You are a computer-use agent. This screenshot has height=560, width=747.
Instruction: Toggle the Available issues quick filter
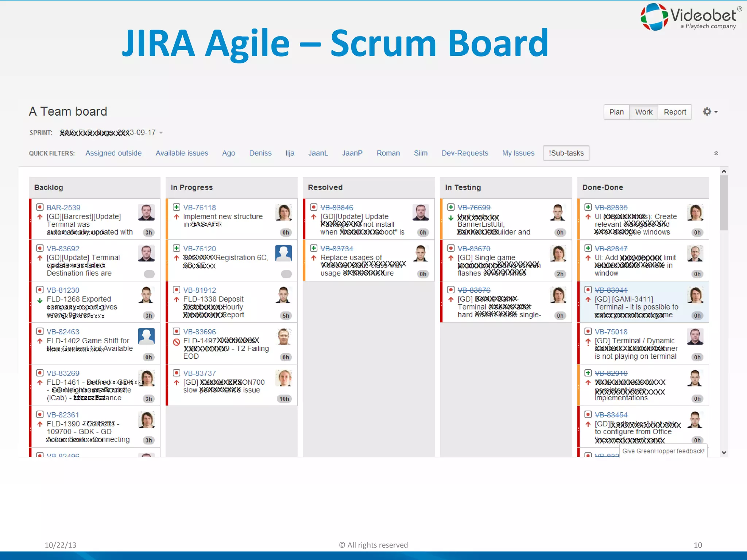point(182,153)
